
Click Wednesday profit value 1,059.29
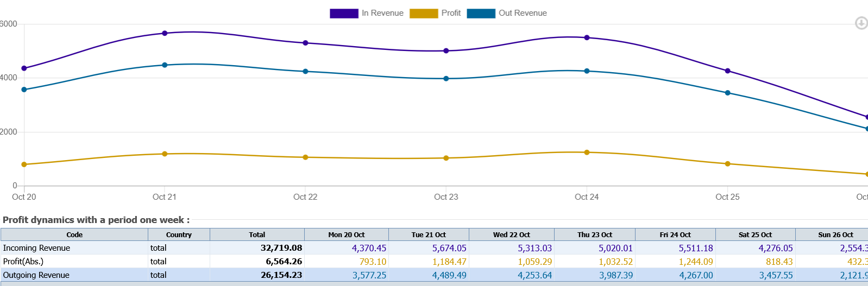click(534, 262)
